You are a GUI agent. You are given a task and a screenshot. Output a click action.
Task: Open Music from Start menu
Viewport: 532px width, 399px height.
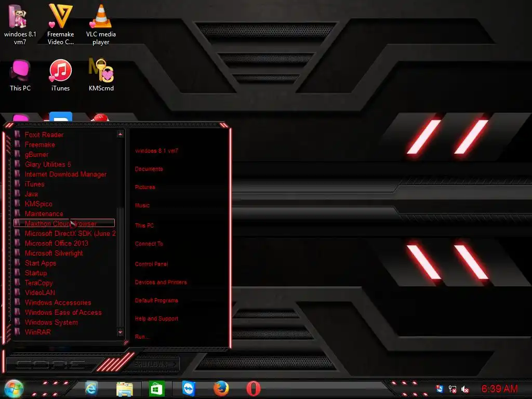142,205
